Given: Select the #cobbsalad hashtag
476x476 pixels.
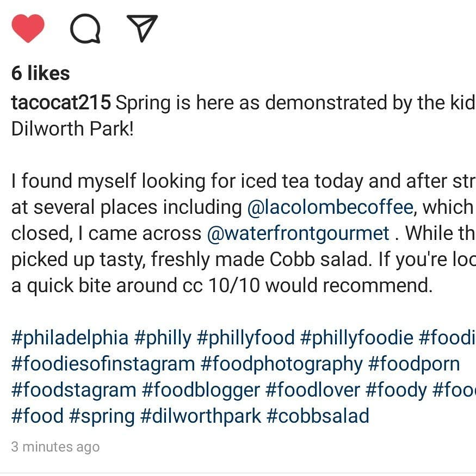Looking at the screenshot, I should pos(318,416).
